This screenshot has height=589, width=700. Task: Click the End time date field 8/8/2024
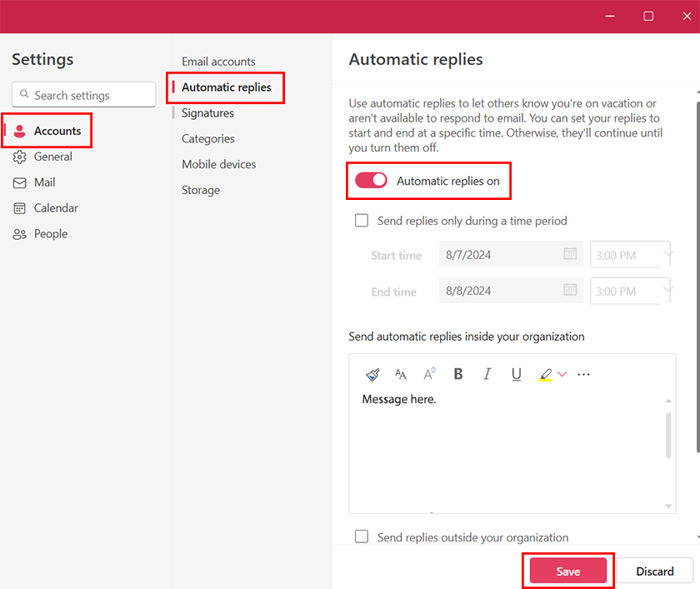(x=511, y=291)
